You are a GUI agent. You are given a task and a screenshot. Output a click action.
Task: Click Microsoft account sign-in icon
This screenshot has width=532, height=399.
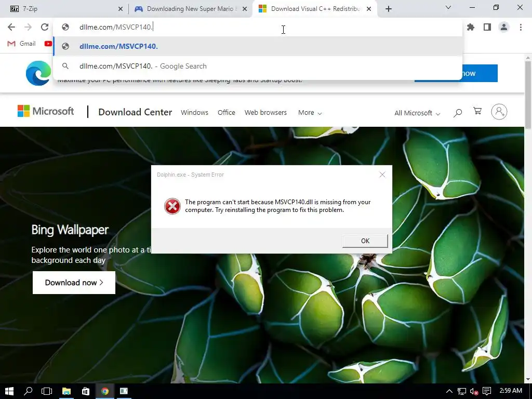pyautogui.click(x=499, y=112)
